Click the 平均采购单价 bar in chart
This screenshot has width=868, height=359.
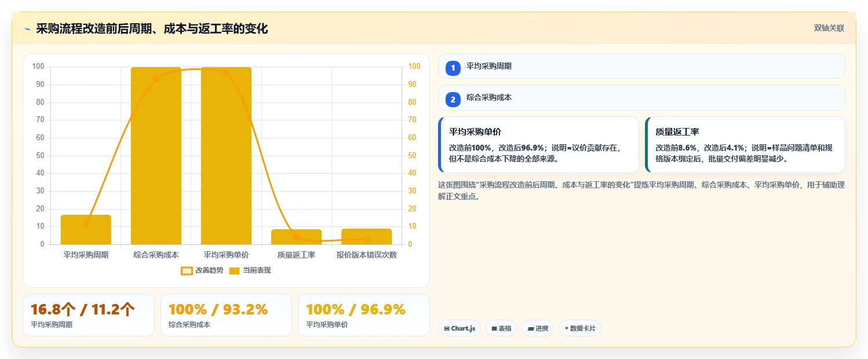click(x=226, y=156)
